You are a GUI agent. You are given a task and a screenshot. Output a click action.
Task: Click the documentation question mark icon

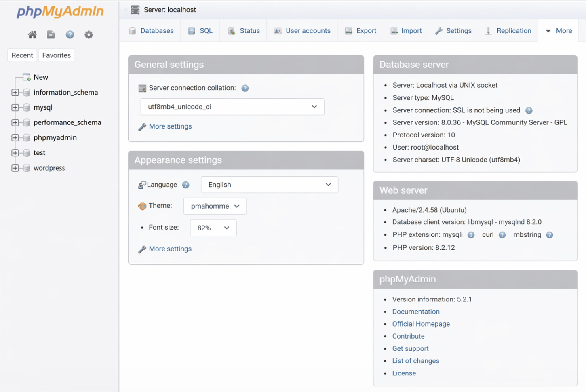tap(70, 35)
